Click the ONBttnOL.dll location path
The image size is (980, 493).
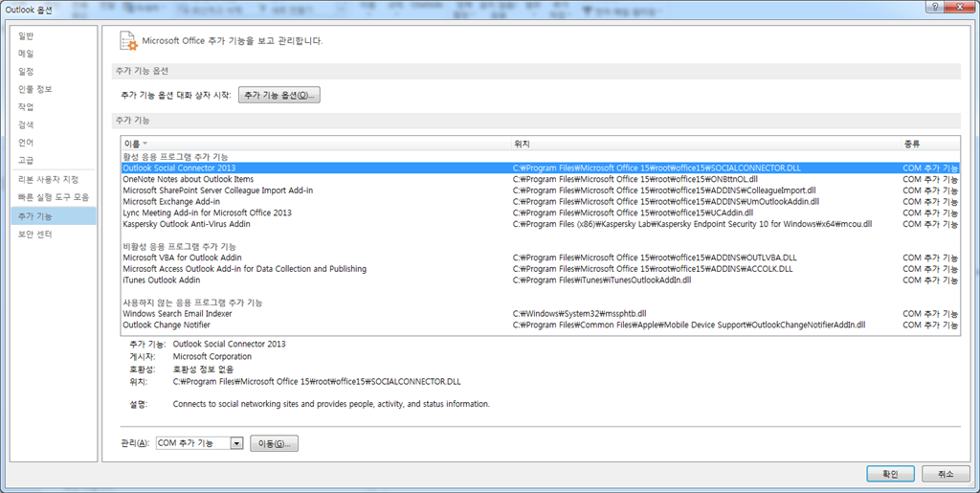(x=635, y=179)
